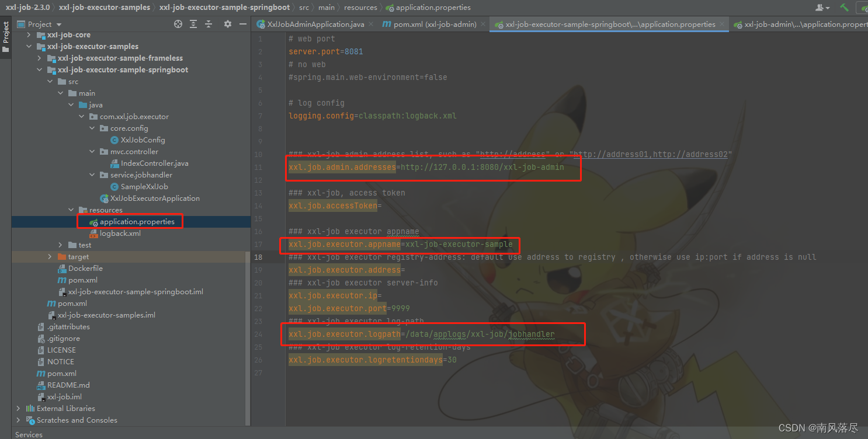Click the src breadcrumb
The width and height of the screenshot is (868, 439).
coord(304,8)
